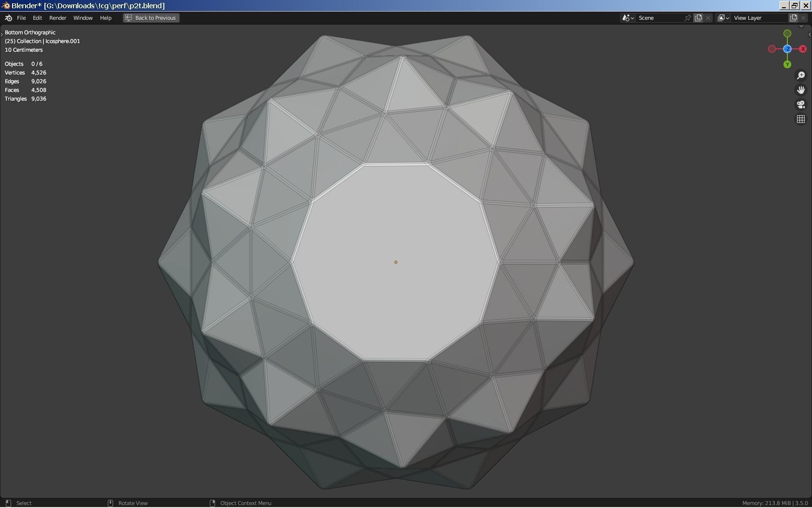Click the orange object origin dot
Image resolution: width=812 pixels, height=508 pixels.
coord(396,262)
